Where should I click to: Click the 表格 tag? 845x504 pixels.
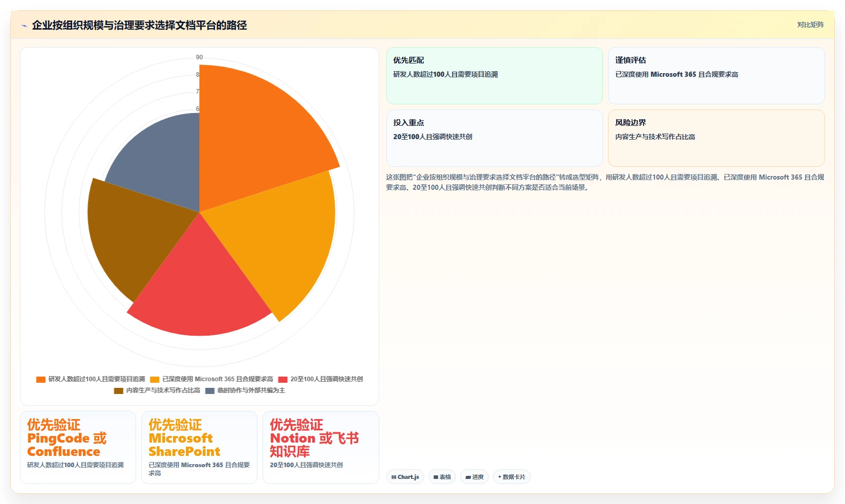[x=442, y=477]
